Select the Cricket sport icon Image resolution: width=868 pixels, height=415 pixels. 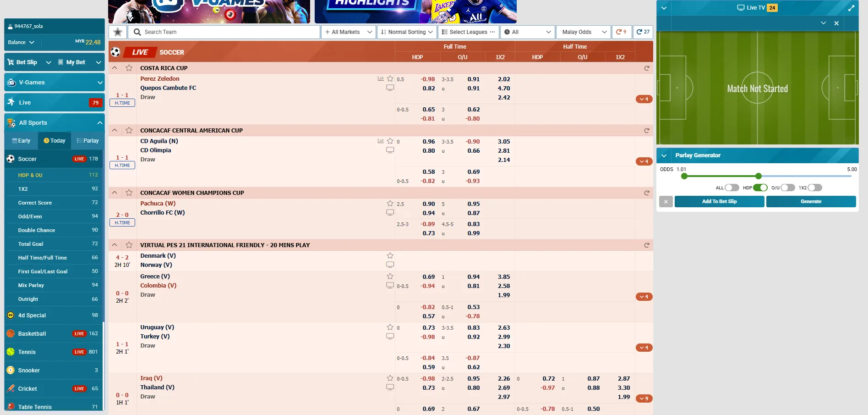pyautogui.click(x=11, y=388)
